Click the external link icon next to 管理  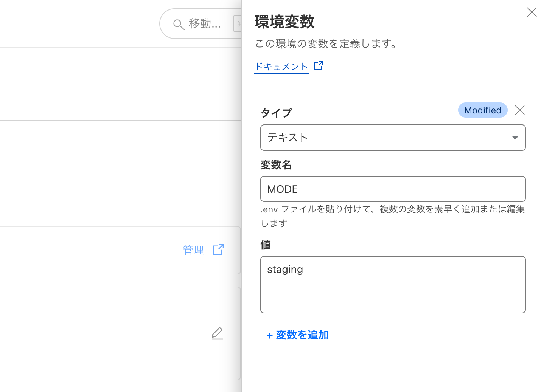(x=218, y=249)
